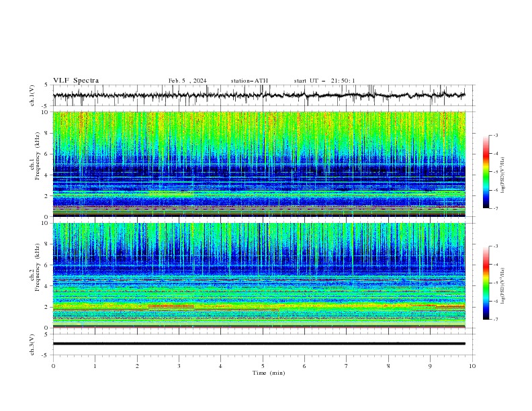Click time axis tick label '10'
The image size is (532, 411).
coord(472,366)
